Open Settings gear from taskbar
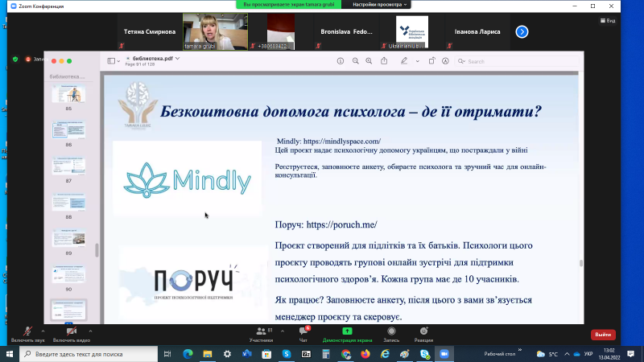Image resolution: width=644 pixels, height=362 pixels. (227, 354)
